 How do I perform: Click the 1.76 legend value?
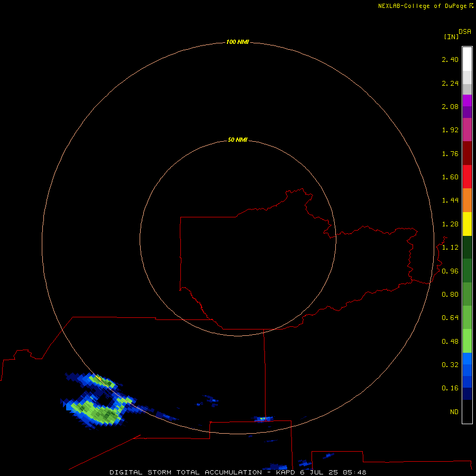(x=450, y=153)
